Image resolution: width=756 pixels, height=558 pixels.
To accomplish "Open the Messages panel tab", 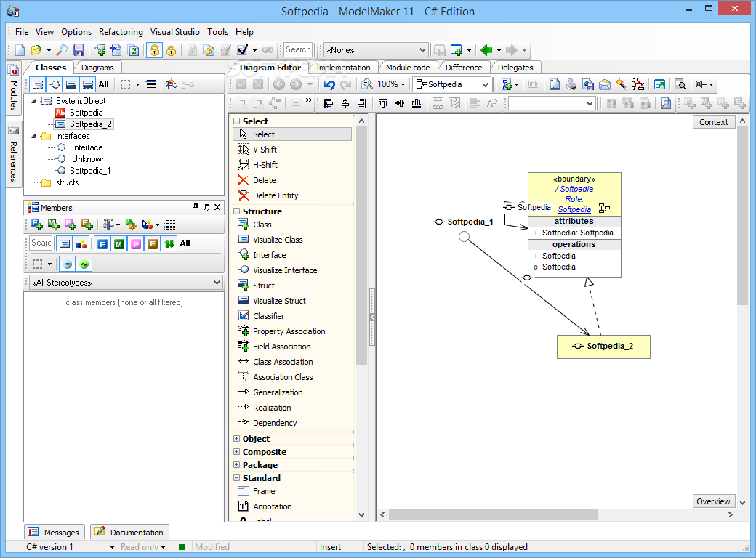I will [x=55, y=533].
